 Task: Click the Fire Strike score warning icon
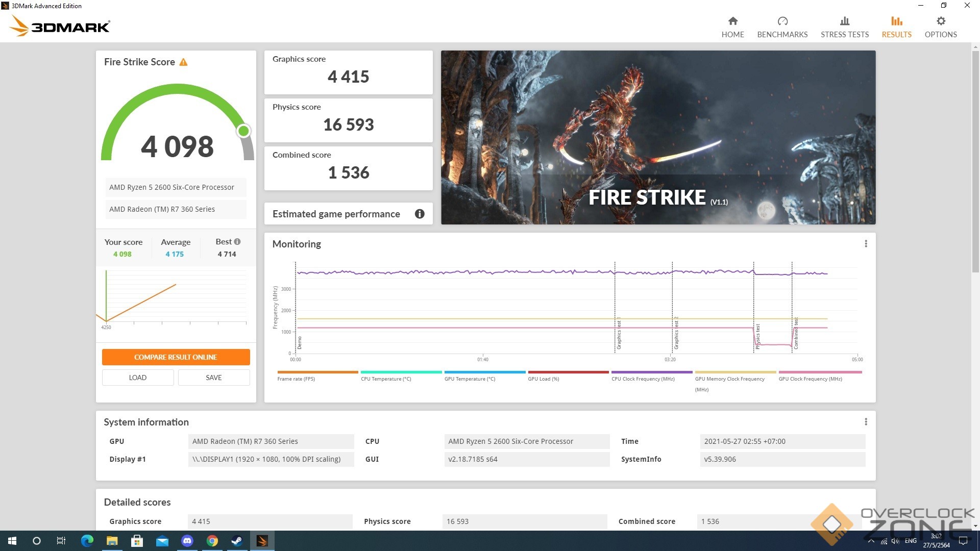point(183,62)
